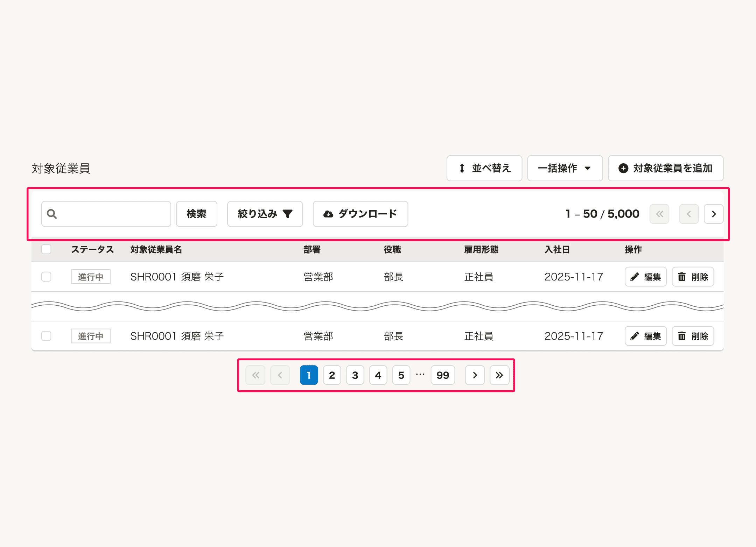Toggle the select-all checkbox in the table header

point(46,249)
